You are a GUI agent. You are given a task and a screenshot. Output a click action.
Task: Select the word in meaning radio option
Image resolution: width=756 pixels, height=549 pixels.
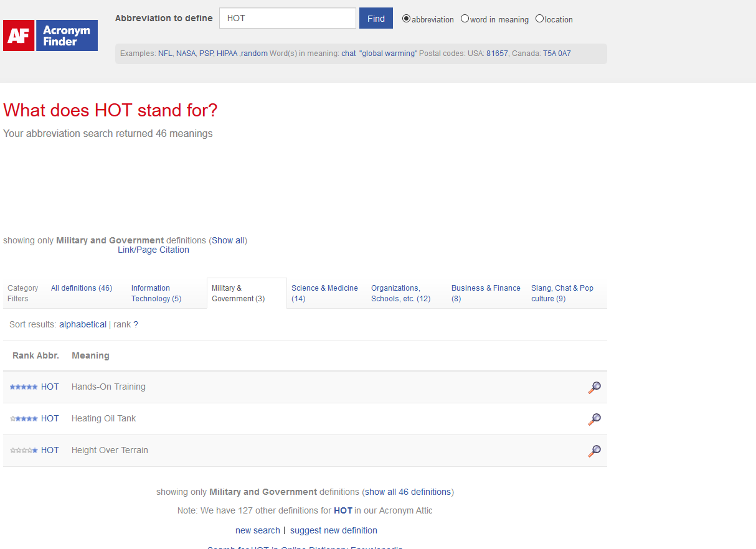(x=465, y=19)
